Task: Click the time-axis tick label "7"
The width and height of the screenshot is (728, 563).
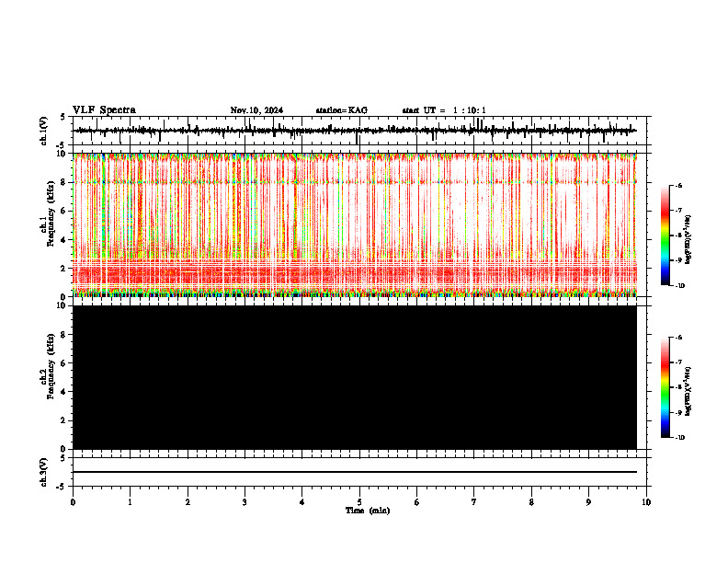Action: pos(474,502)
